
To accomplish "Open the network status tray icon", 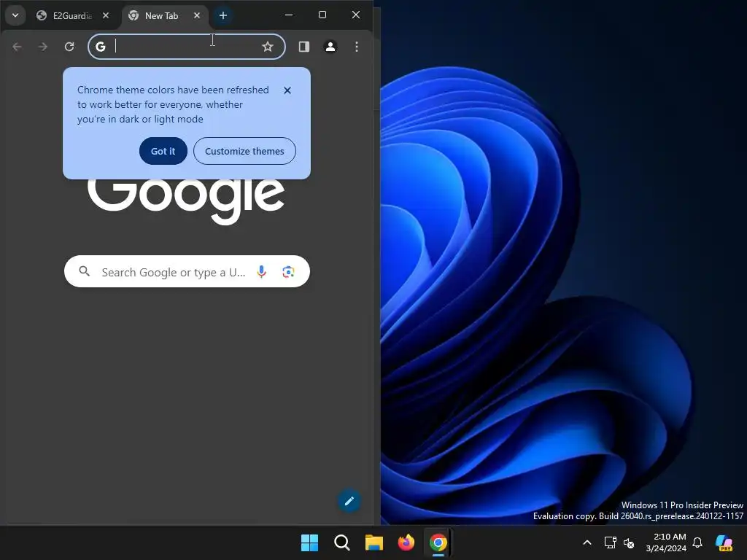I will 611,542.
